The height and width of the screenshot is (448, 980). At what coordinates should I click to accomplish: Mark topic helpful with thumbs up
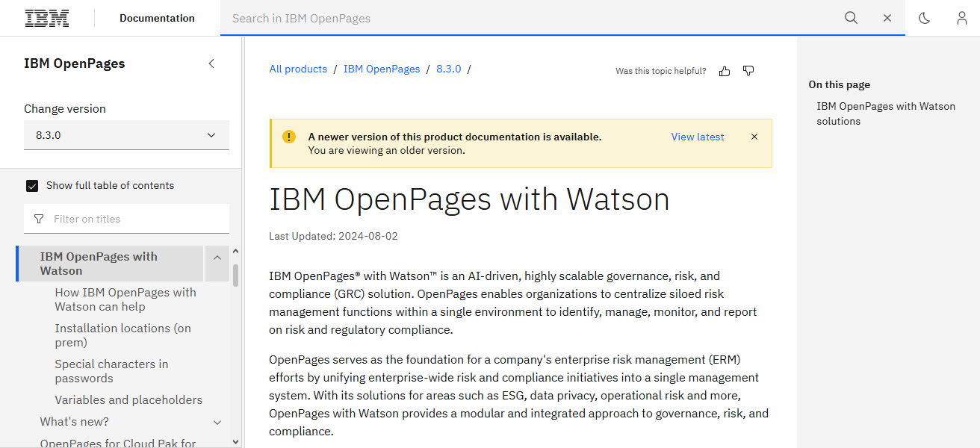click(724, 70)
